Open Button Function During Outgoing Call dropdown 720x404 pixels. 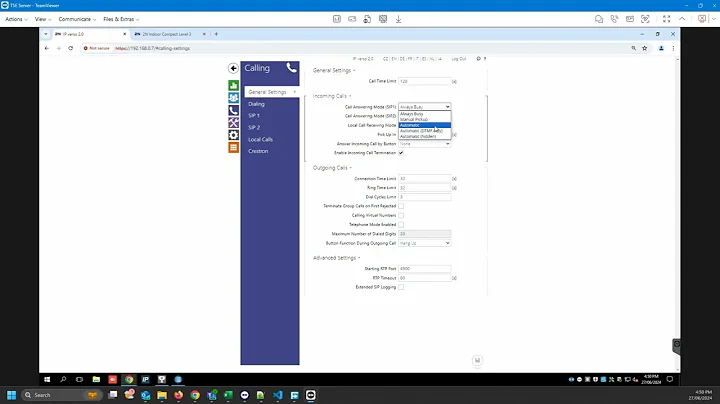pyautogui.click(x=424, y=243)
